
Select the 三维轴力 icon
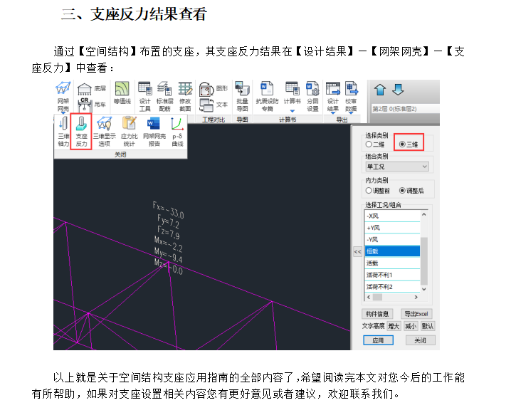pos(63,124)
